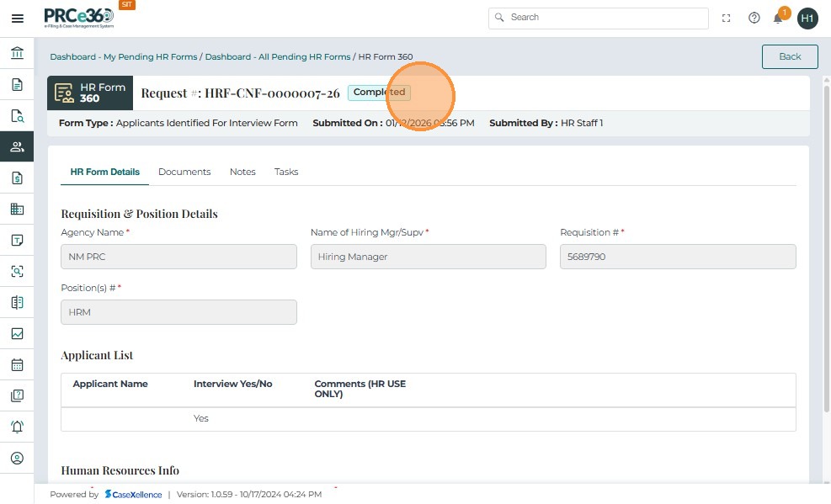Open the chart image sidebar icon

click(17, 333)
